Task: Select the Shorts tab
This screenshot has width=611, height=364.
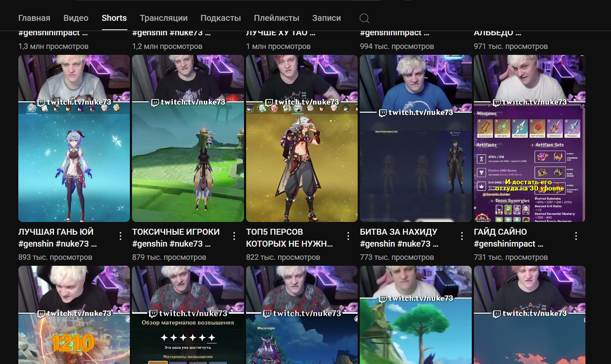Action: (114, 18)
